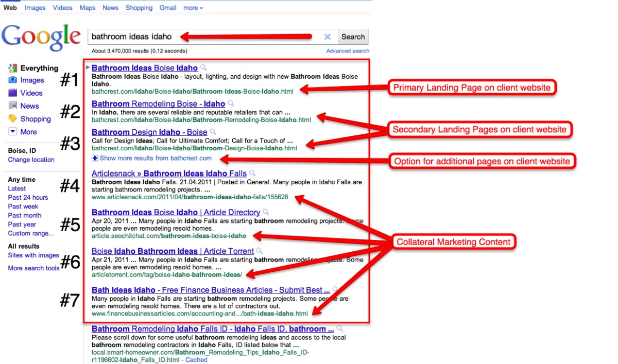Select Sites with images filter

[x=33, y=255]
